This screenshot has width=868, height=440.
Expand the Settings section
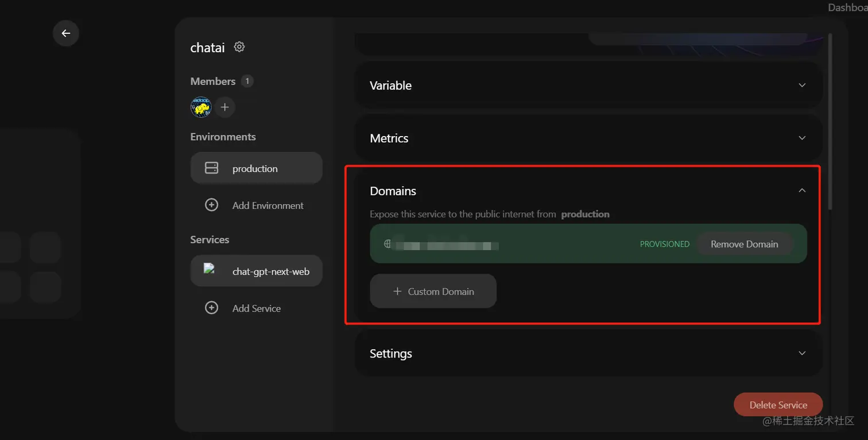point(587,353)
